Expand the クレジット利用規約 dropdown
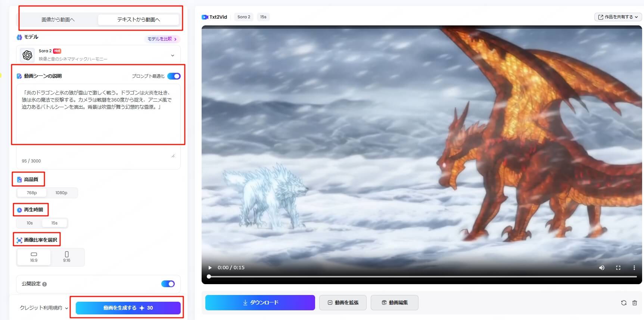The image size is (644, 320). tap(44, 308)
